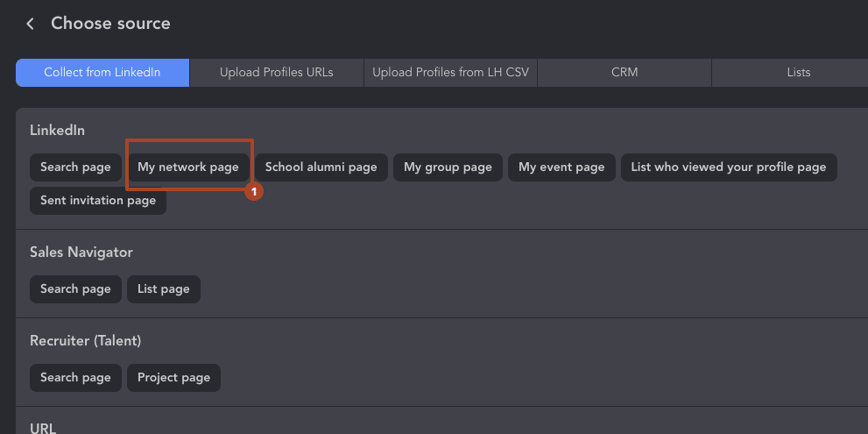Choose My group page source

pos(448,167)
